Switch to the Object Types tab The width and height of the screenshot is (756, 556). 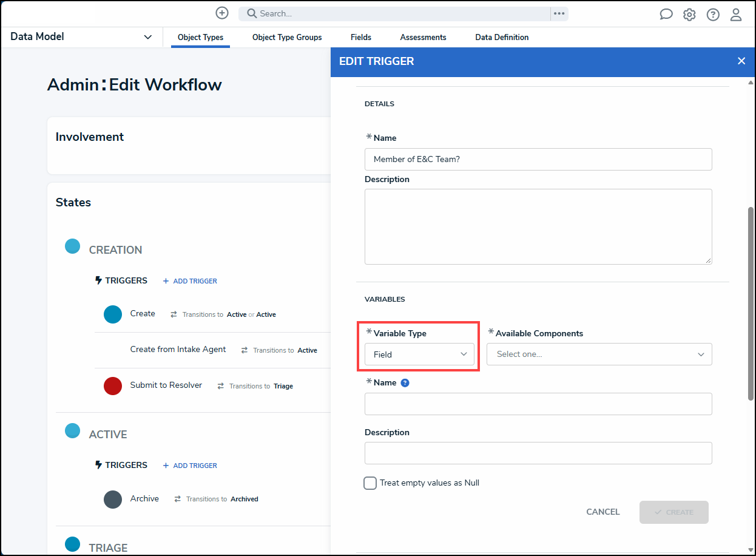coord(200,38)
